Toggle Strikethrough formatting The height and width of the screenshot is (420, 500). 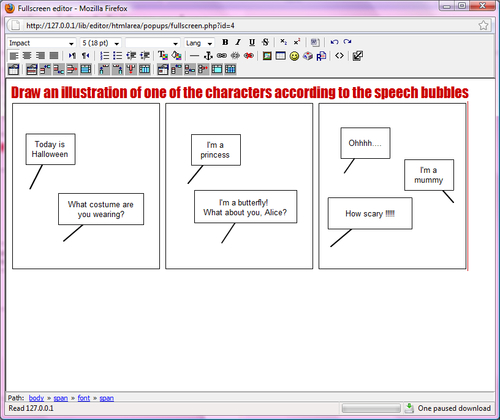(265, 42)
